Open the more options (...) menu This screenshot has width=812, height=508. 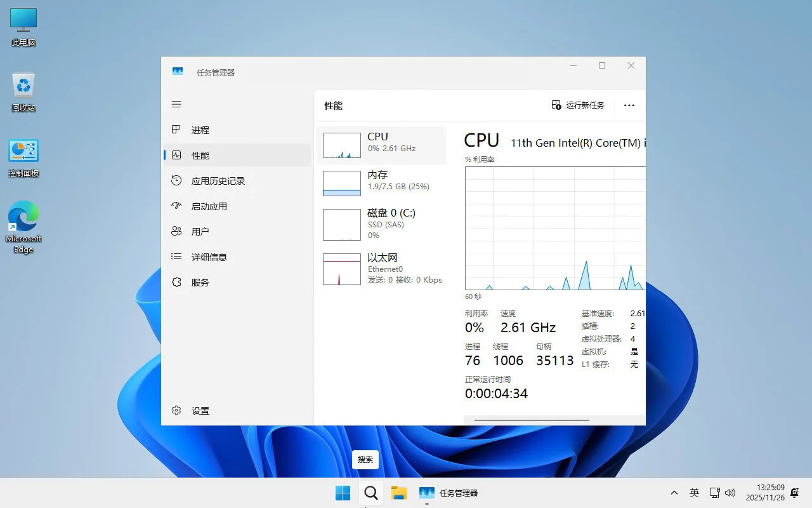coord(629,105)
